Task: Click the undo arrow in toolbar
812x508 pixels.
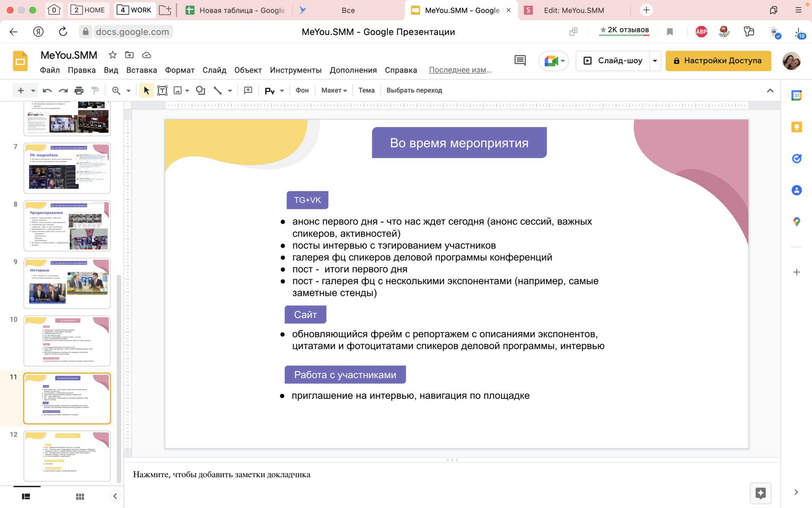Action: pyautogui.click(x=47, y=91)
